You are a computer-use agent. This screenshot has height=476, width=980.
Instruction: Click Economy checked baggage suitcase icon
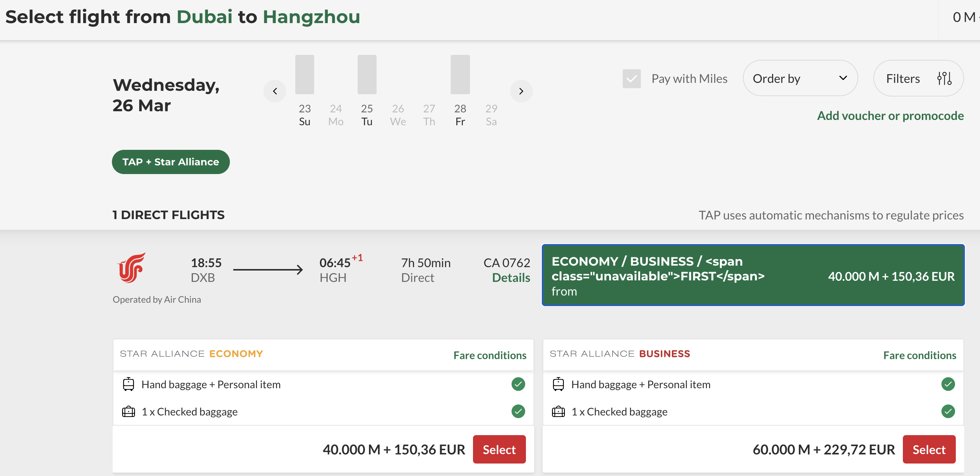pos(128,412)
